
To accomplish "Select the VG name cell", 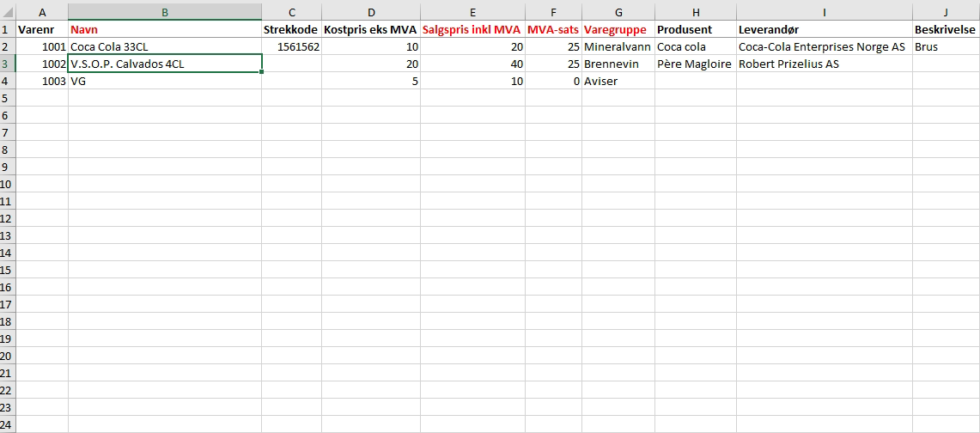I will tap(165, 81).
